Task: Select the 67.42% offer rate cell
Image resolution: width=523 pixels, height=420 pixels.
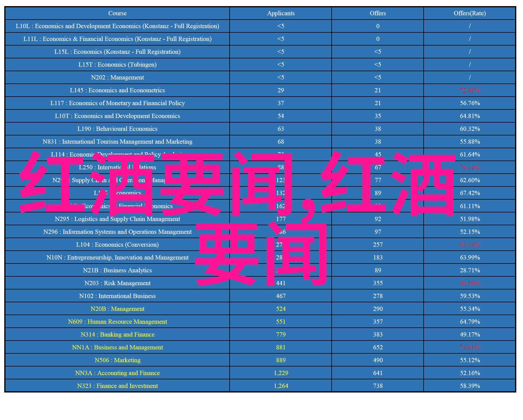Action: 470,193
